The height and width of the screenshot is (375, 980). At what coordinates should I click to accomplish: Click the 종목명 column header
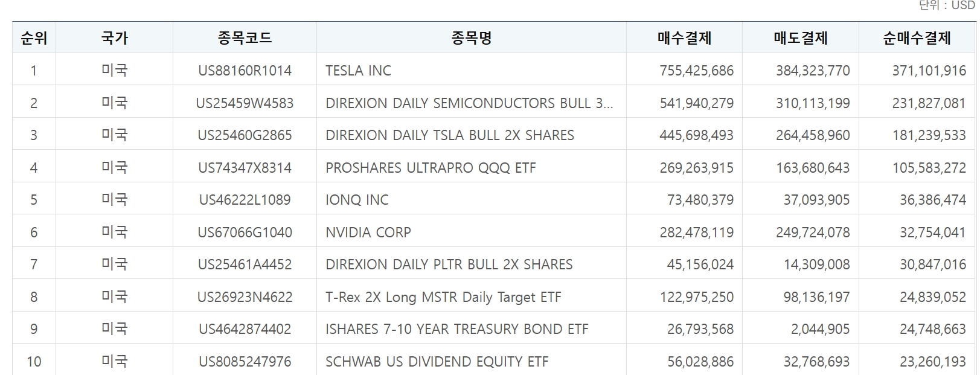click(472, 38)
